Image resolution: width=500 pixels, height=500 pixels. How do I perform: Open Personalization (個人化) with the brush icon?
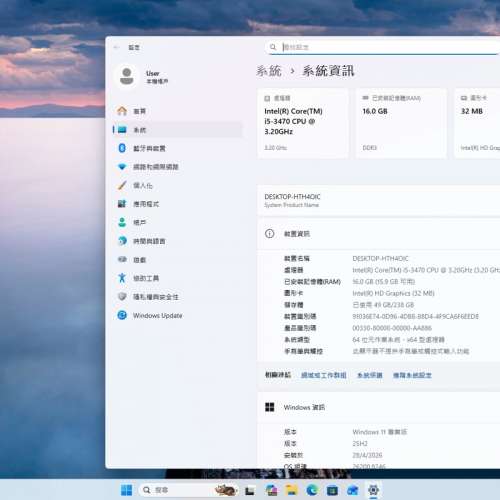[x=178, y=185]
